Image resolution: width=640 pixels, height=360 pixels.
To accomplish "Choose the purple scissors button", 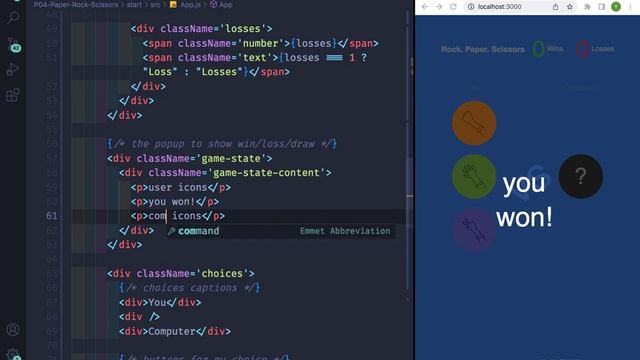I will point(474,230).
